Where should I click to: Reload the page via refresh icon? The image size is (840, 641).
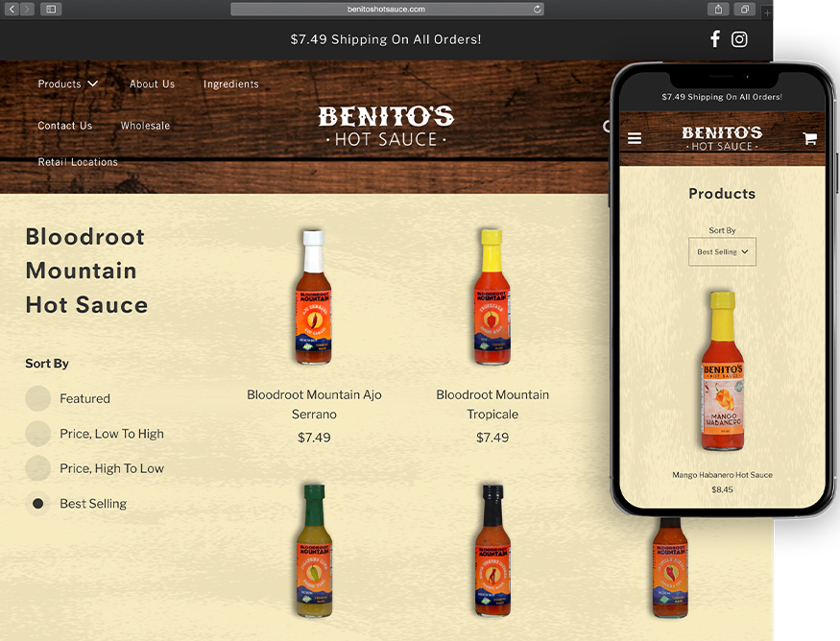click(x=537, y=9)
